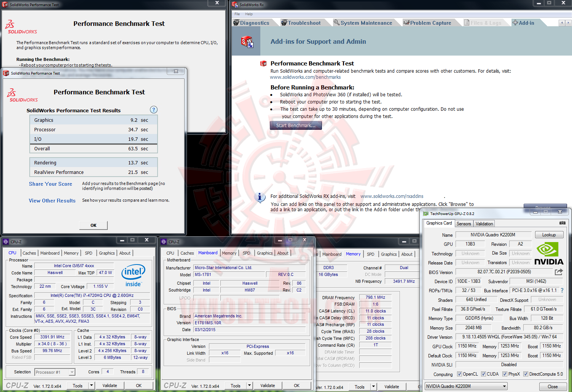Click the left tab-scroll arrow in SolidWorks Rx

(562, 23)
